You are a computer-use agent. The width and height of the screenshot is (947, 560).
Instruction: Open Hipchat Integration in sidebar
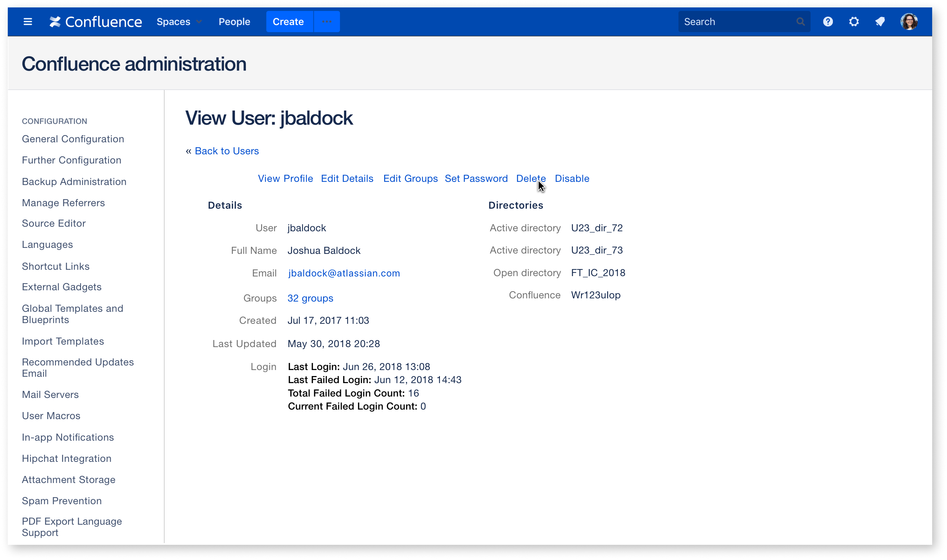pos(66,459)
